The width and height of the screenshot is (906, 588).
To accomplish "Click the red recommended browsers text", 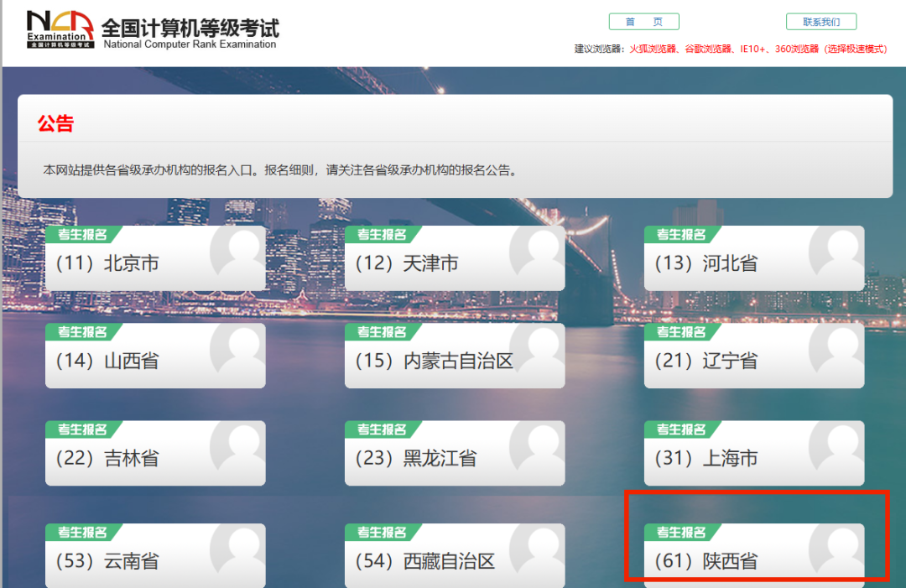I will pos(758,49).
